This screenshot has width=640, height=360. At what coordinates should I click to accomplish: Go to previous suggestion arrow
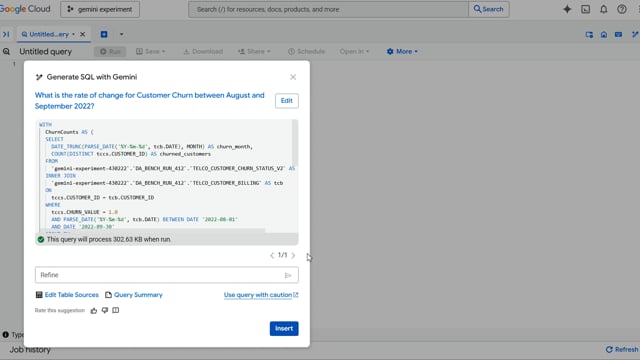(272, 256)
